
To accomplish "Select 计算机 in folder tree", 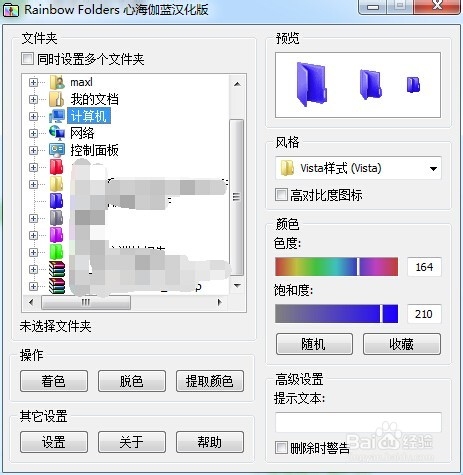I will click(x=89, y=116).
